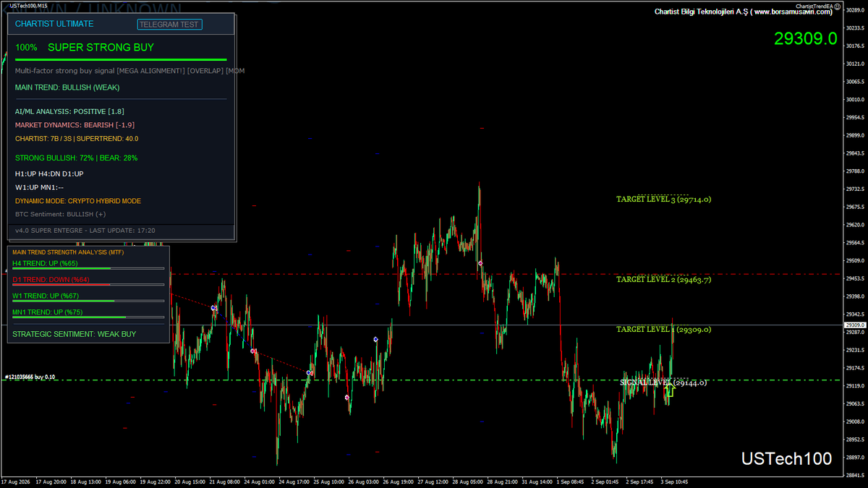Click MARKET DYNAMICS: BEARISH [-1.9] line
Viewport: 868px width, 488px height.
75,125
